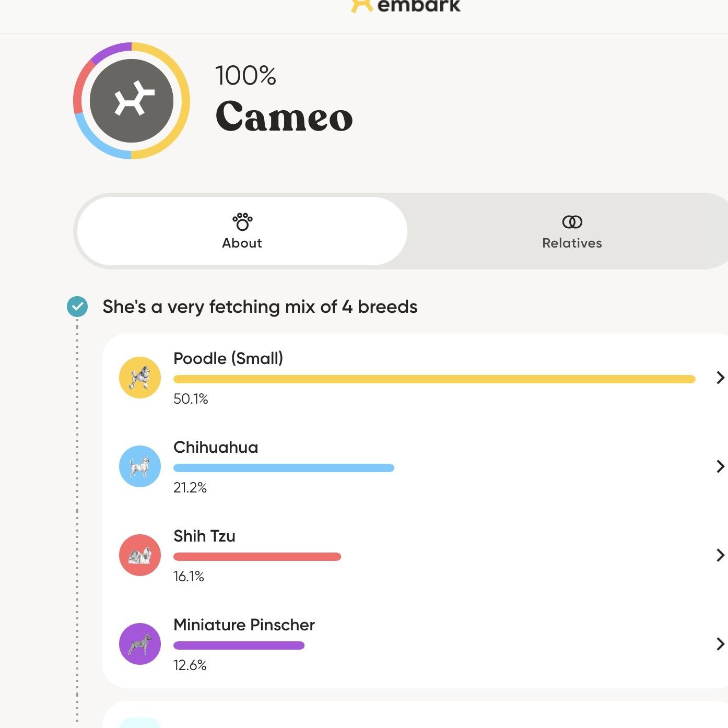Viewport: 728px width, 728px height.
Task: Click the yellow Poodle percentage bar
Action: (x=434, y=379)
